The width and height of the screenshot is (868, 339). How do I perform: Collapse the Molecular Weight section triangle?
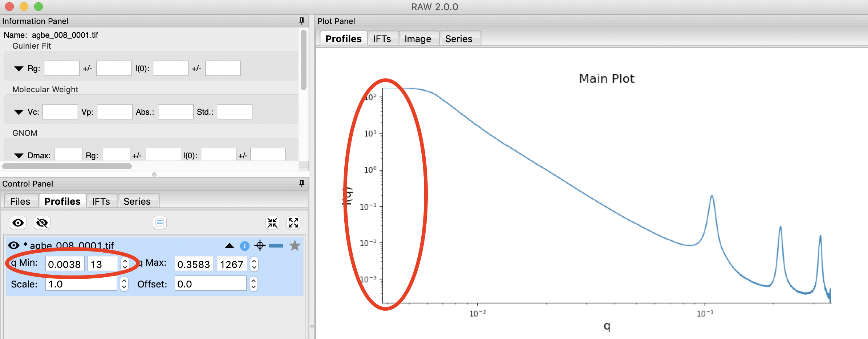point(19,112)
